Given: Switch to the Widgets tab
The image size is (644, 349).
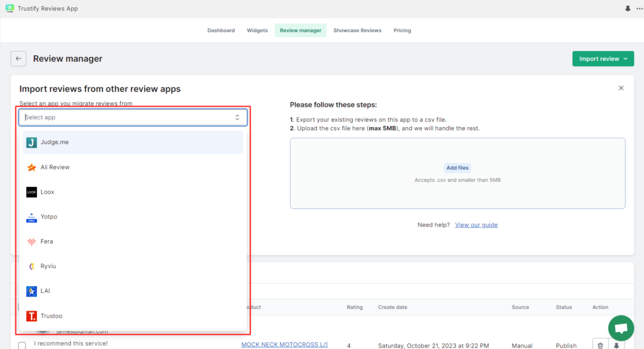Looking at the screenshot, I should 257,30.
